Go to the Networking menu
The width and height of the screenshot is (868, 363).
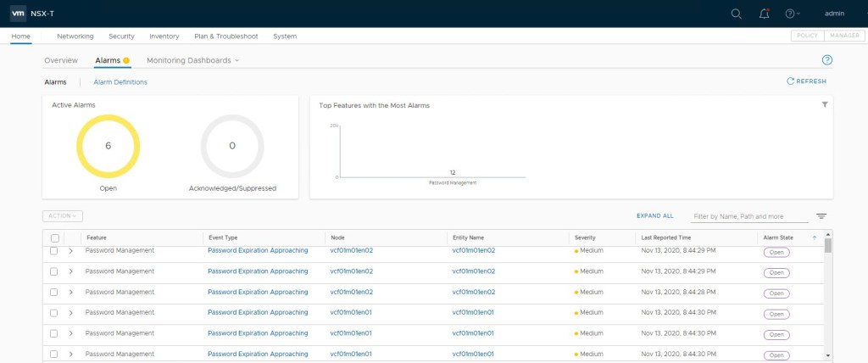click(x=75, y=36)
